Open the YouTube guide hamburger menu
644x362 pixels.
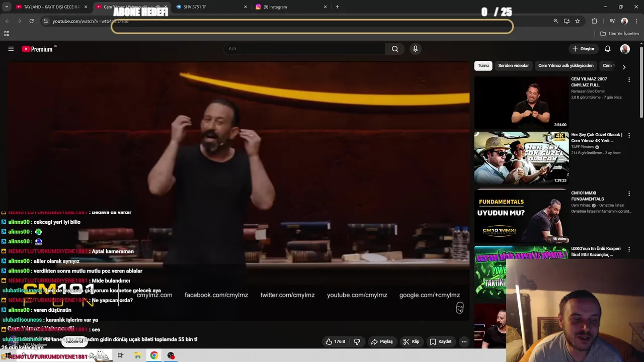pyautogui.click(x=11, y=49)
